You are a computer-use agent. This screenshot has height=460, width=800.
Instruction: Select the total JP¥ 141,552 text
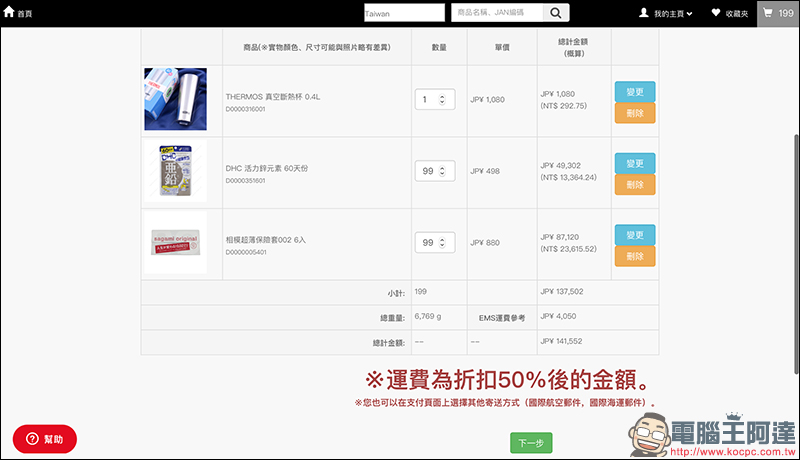561,341
